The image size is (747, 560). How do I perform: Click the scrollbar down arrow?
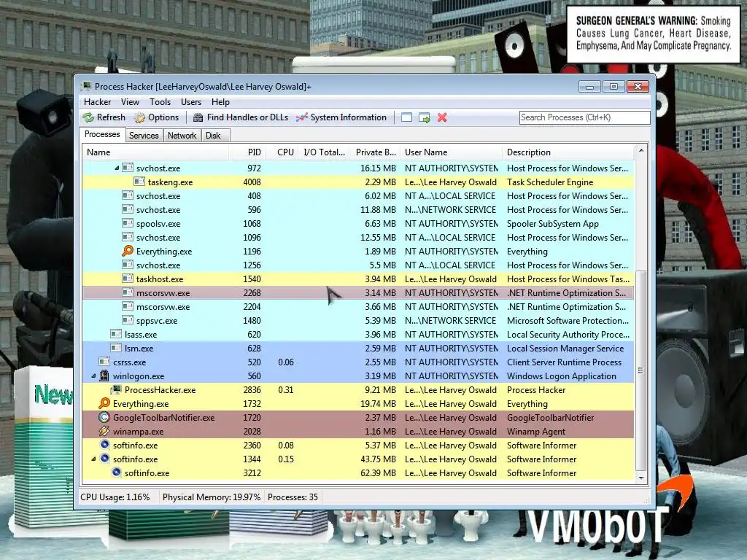[x=641, y=477]
